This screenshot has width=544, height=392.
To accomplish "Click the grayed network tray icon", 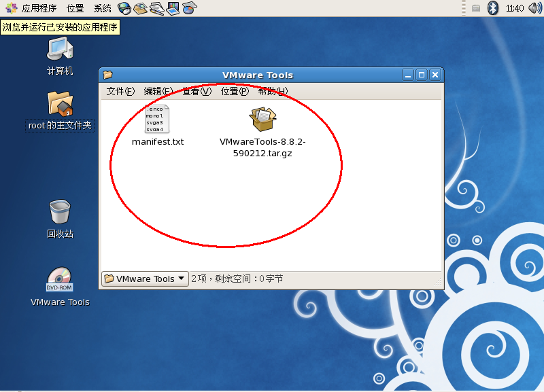I will click(476, 8).
